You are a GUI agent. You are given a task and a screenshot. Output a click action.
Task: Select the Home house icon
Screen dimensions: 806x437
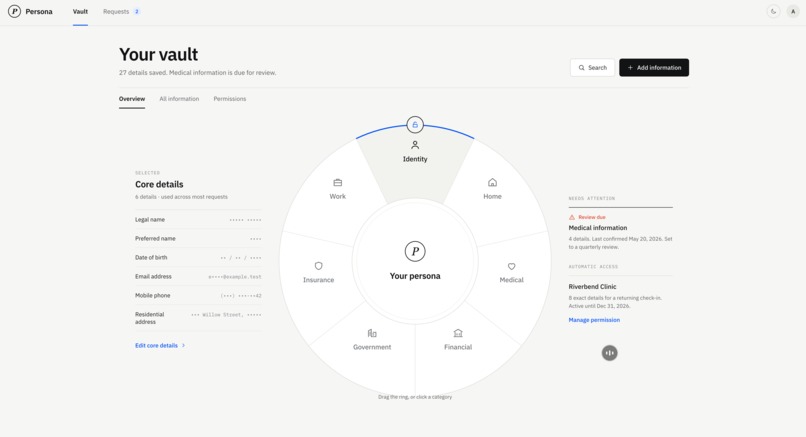[x=492, y=183]
